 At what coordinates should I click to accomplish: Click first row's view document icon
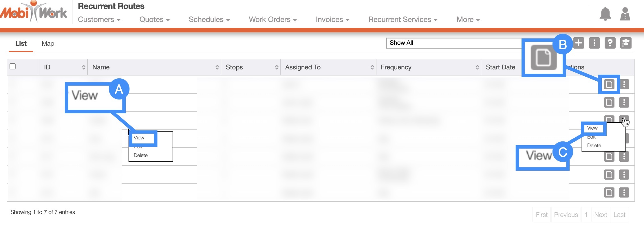pos(609,84)
